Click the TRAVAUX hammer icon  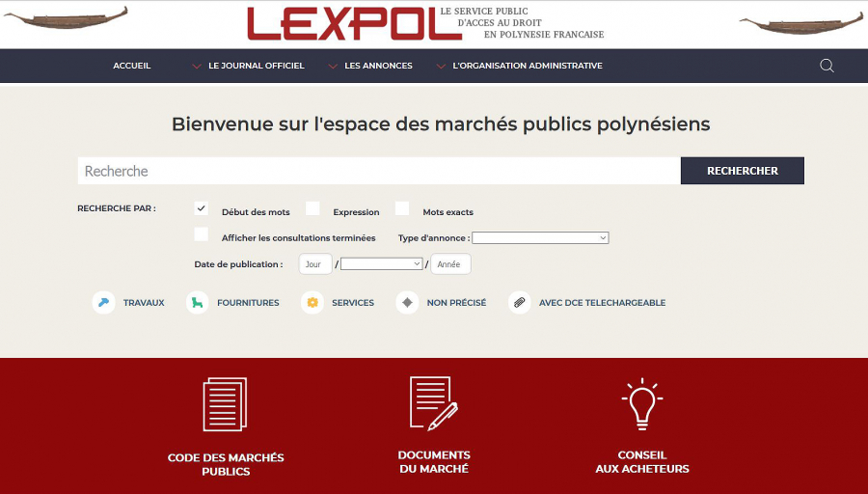point(103,302)
